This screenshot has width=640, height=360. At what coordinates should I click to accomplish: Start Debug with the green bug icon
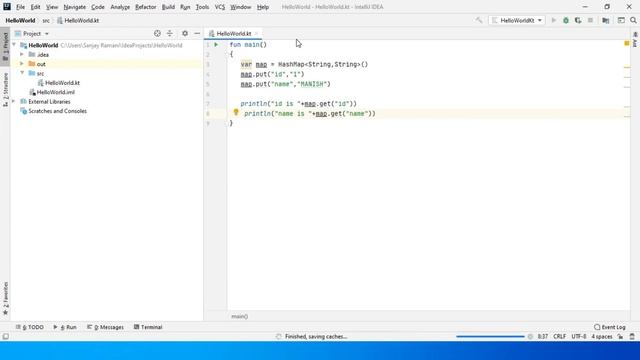566,20
